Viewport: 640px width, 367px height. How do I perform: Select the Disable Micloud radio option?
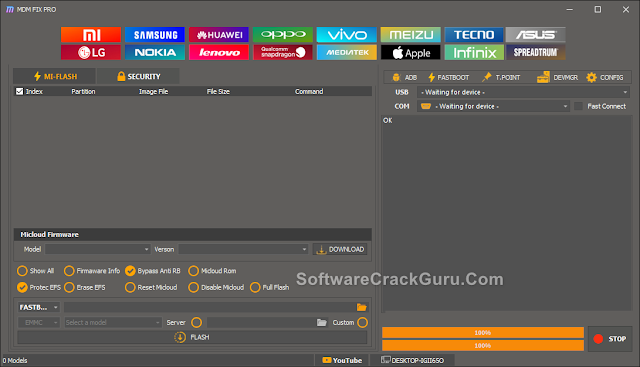click(216, 287)
